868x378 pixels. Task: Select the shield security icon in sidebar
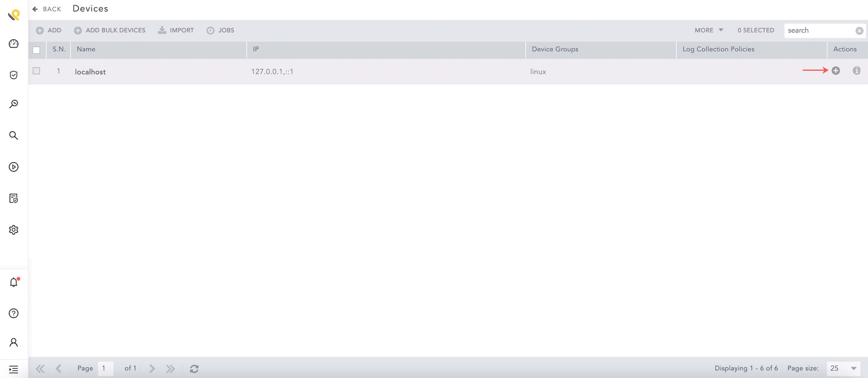(x=14, y=75)
